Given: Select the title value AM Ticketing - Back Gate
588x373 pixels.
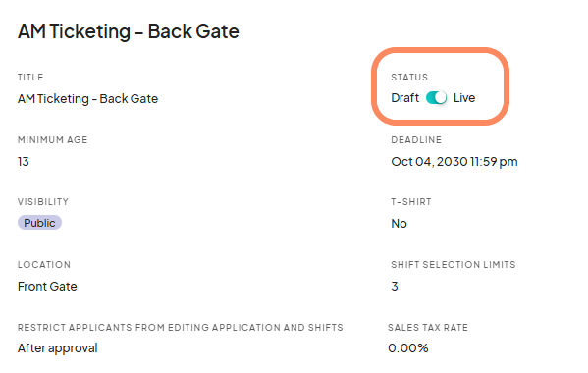Looking at the screenshot, I should [87, 99].
